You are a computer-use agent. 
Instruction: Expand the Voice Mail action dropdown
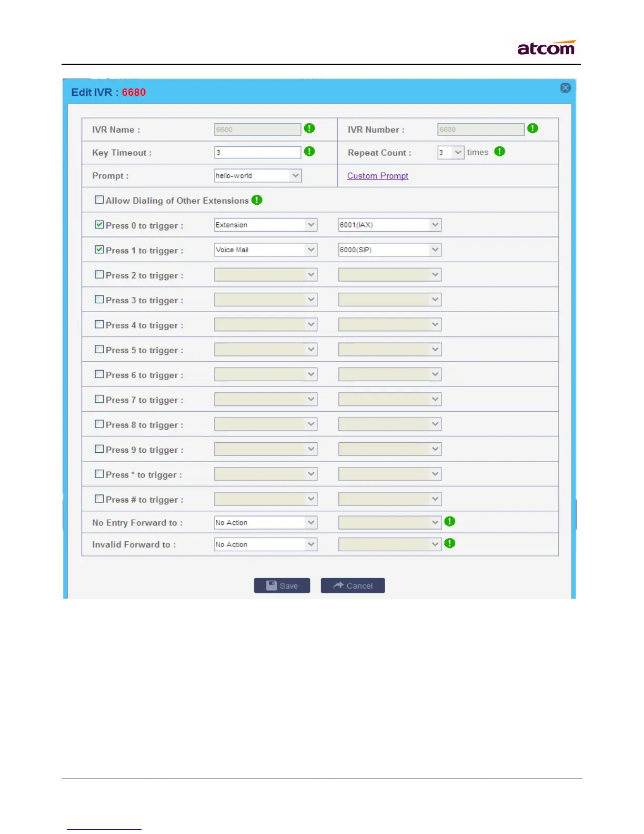coord(266,250)
